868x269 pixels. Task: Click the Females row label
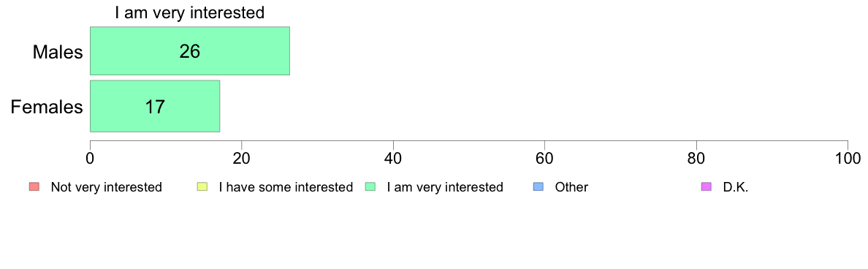[47, 107]
